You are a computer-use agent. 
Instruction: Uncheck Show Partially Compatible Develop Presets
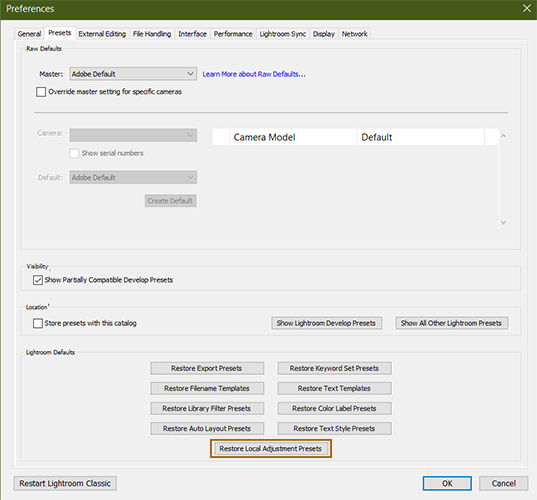38,280
